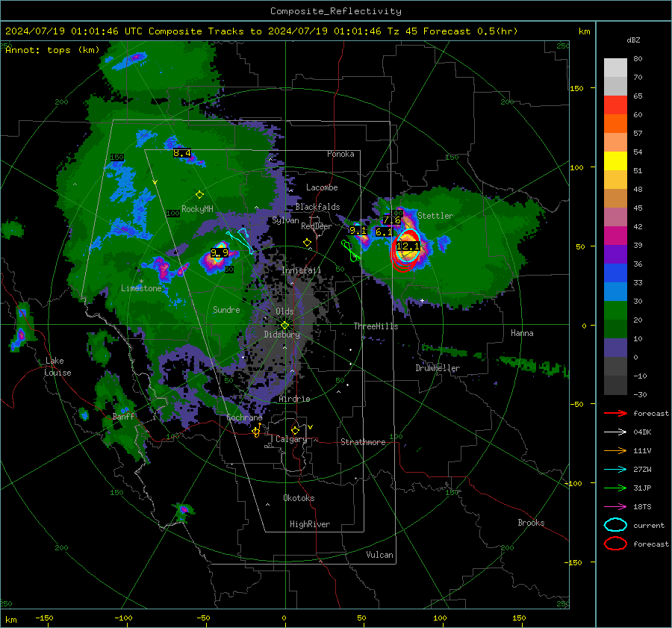Viewport: 672px width, 628px height.
Task: Click the red 65 dBZ color swatch
Action: (615, 105)
